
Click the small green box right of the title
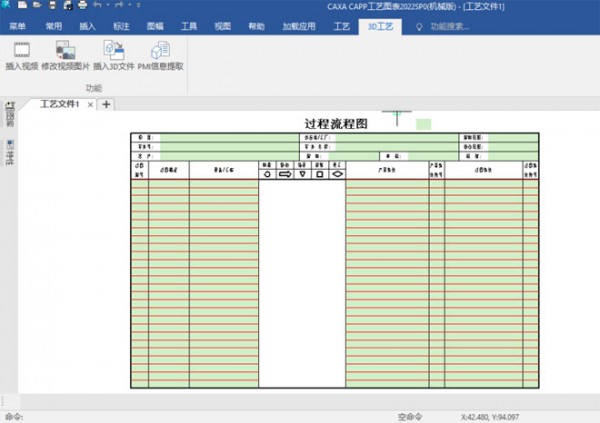tap(423, 124)
